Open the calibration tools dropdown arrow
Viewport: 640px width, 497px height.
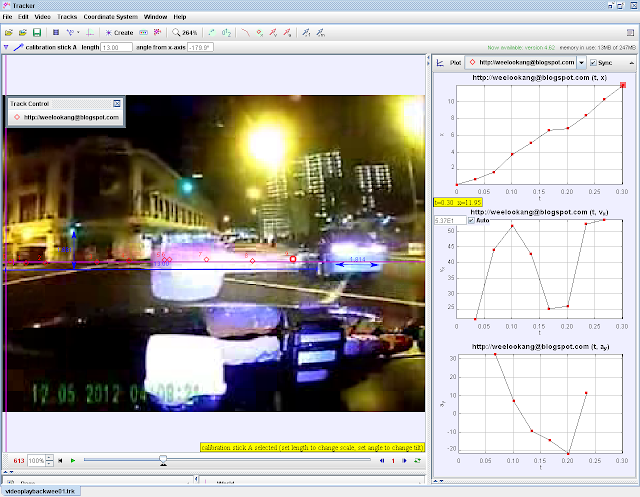[78, 33]
